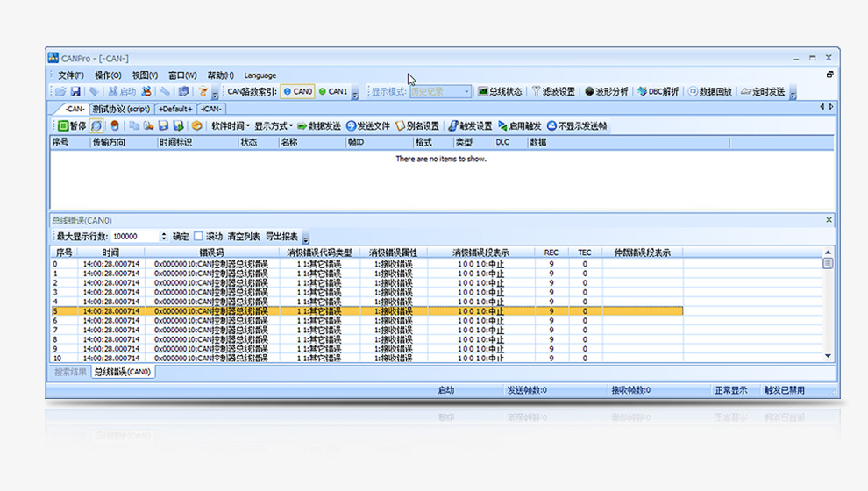The width and height of the screenshot is (868, 491).
Task: Expand the overflow arrow after 定时发送
Action: click(x=793, y=94)
